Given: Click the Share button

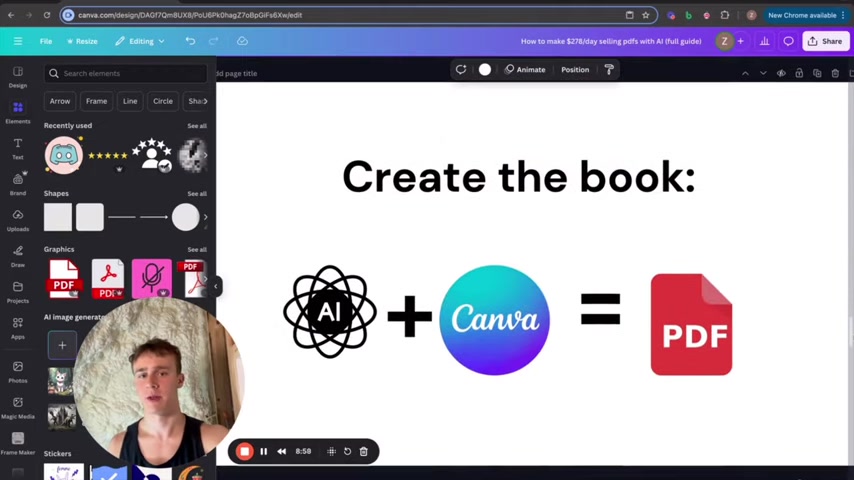Looking at the screenshot, I should point(825,41).
